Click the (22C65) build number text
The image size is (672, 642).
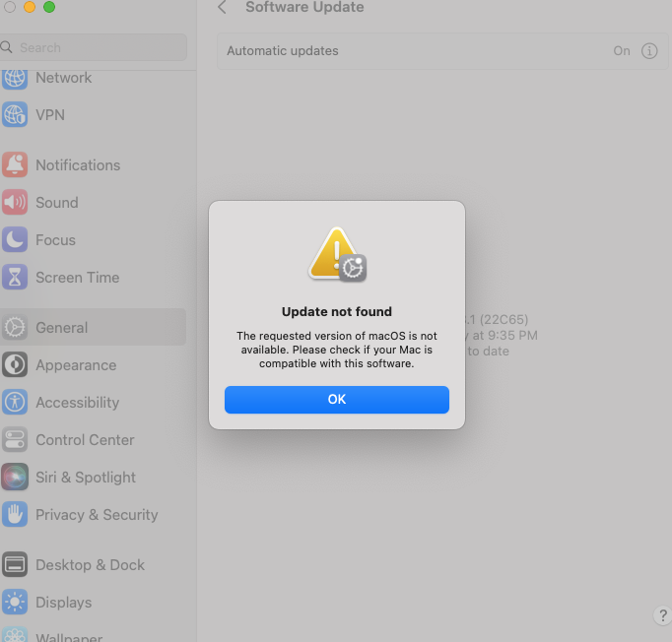(504, 319)
